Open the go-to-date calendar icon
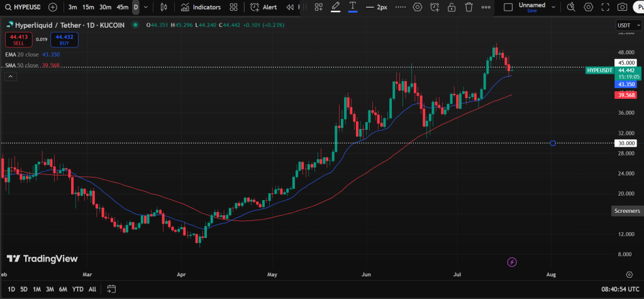Image resolution: width=644 pixels, height=299 pixels. (x=111, y=289)
